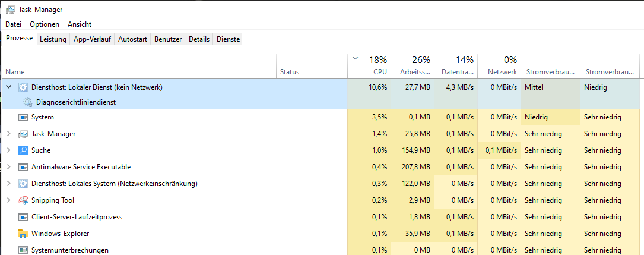Open the Optionen menu

coord(45,24)
